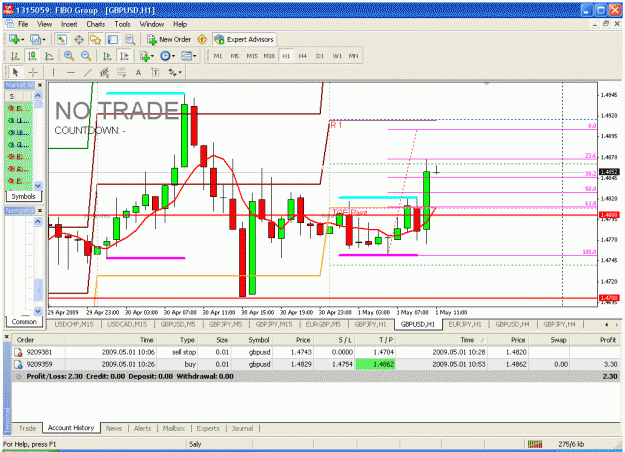
Task: Switch to the EURJPY,H1 chart tab
Action: pos(465,324)
